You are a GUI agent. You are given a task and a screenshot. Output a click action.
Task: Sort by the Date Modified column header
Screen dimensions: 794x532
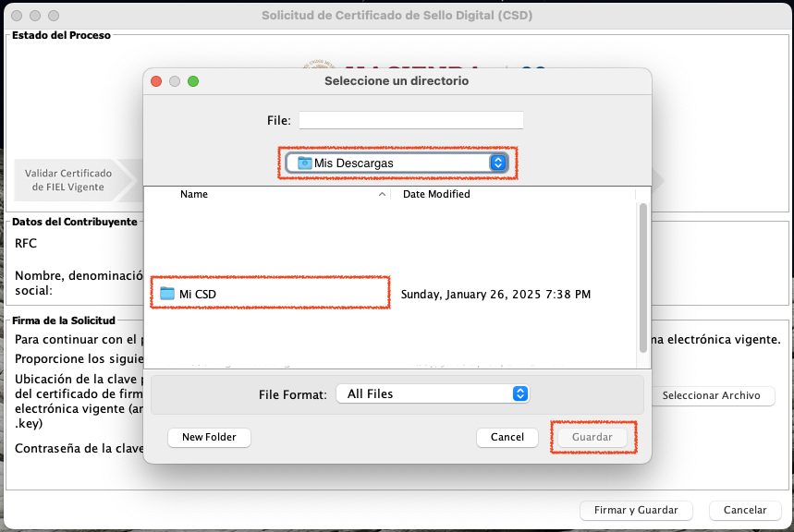coord(436,194)
